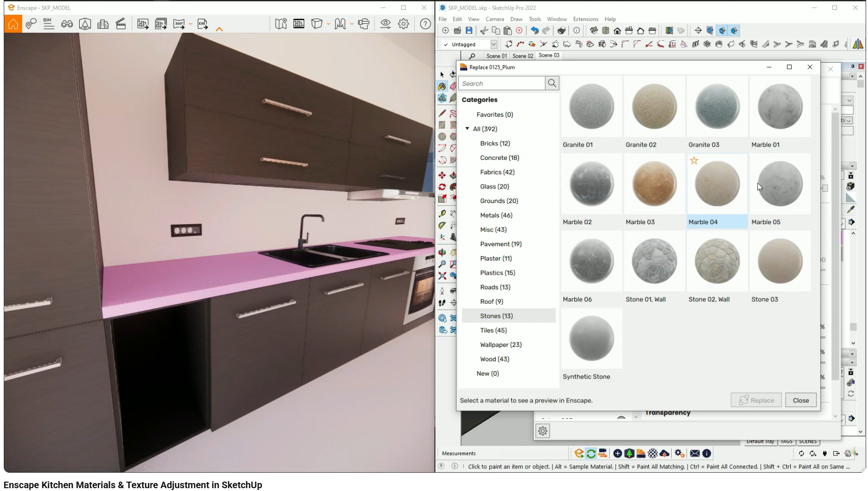The image size is (868, 491).
Task: Toggle Untagged tag checkbox
Action: (446, 44)
